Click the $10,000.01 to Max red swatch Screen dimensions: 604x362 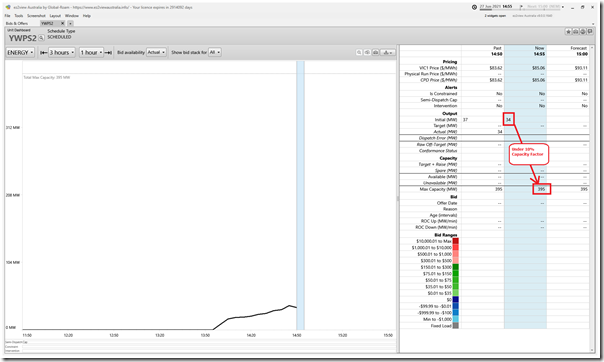[455, 241]
